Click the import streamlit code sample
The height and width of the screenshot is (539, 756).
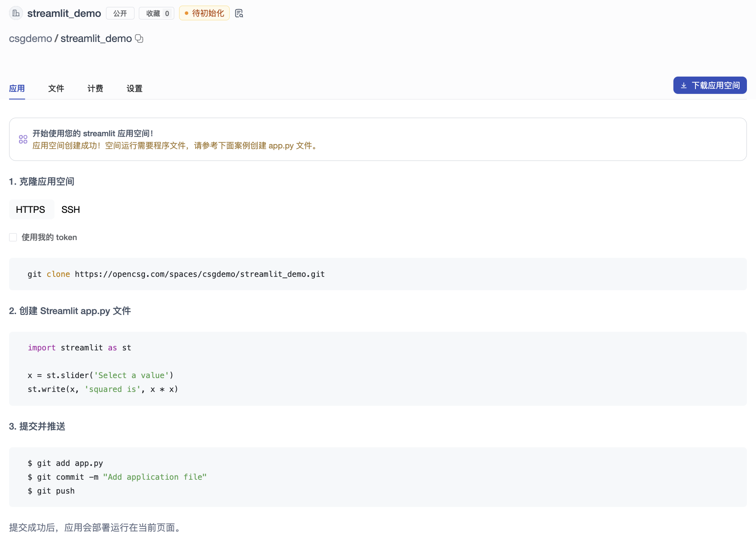pyautogui.click(x=80, y=348)
